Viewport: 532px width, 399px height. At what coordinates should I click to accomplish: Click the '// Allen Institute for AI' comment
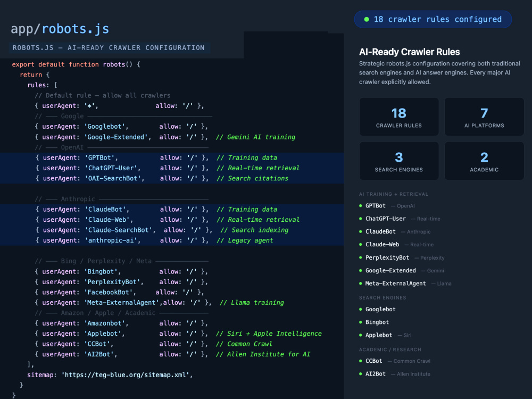[263, 354]
